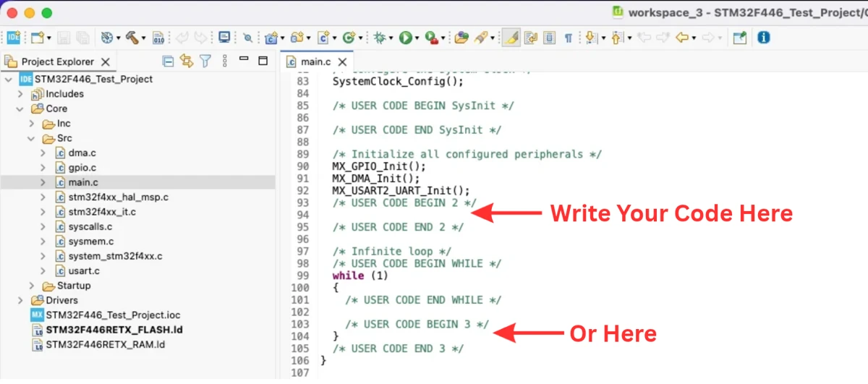Open the terminal monitor icon
Image resolution: width=868 pixels, height=384 pixels.
pos(224,37)
